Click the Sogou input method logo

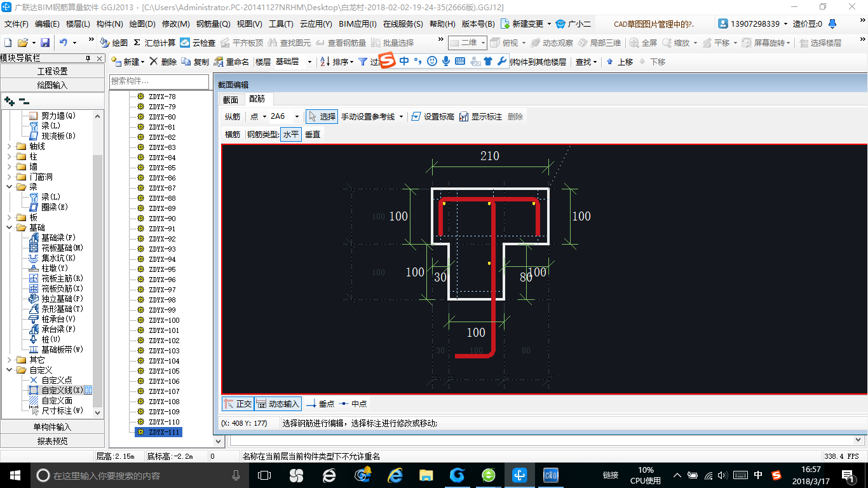(388, 61)
